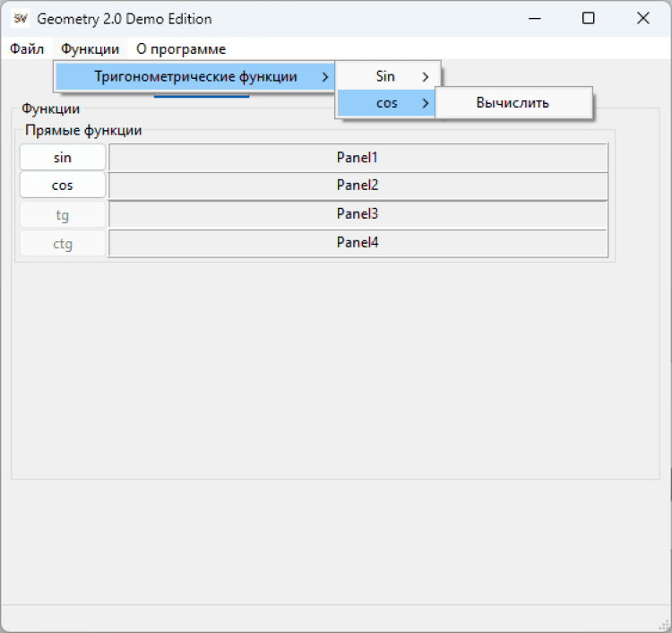This screenshot has height=633, width=672.
Task: Maximize the Geometry 2.0 window
Action: coord(589,18)
